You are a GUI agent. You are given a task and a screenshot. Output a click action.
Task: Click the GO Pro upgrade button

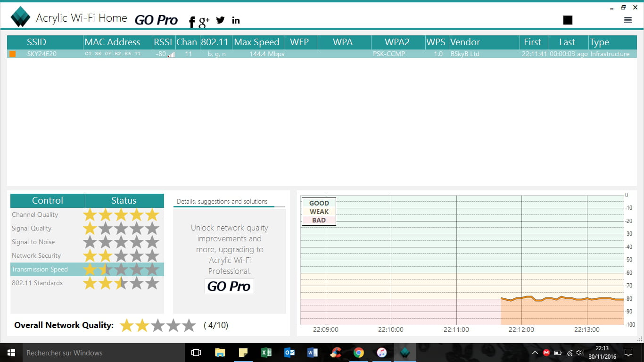point(229,286)
